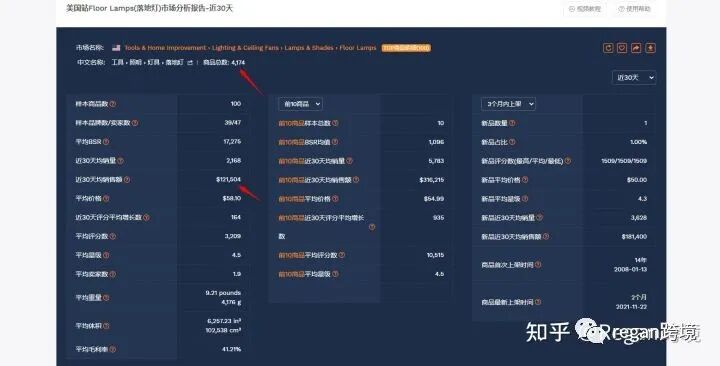Click the gross margin value 41.21%

[x=231, y=349]
